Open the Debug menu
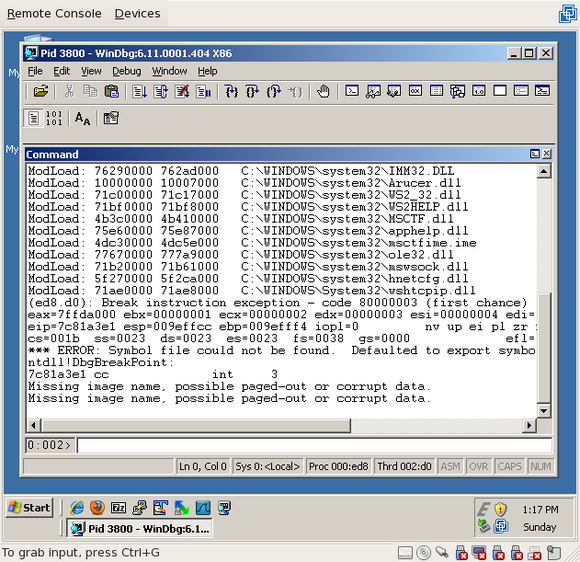 [x=127, y=71]
